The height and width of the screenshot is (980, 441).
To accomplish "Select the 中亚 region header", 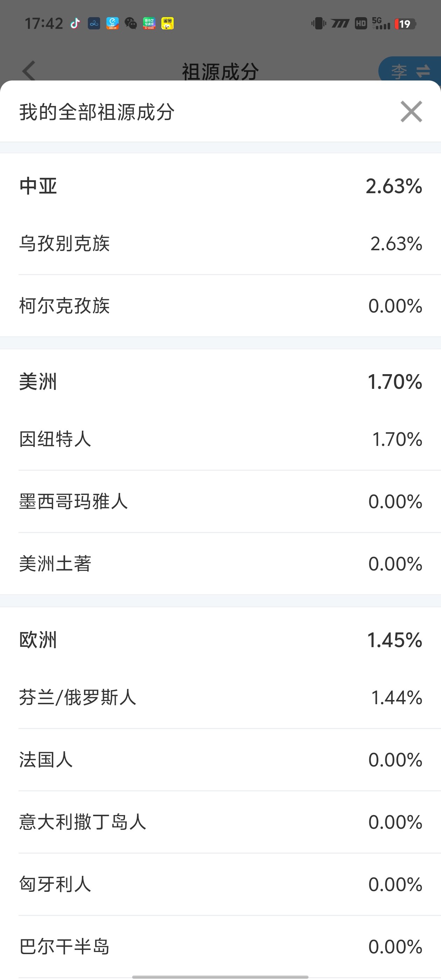I will click(x=220, y=187).
